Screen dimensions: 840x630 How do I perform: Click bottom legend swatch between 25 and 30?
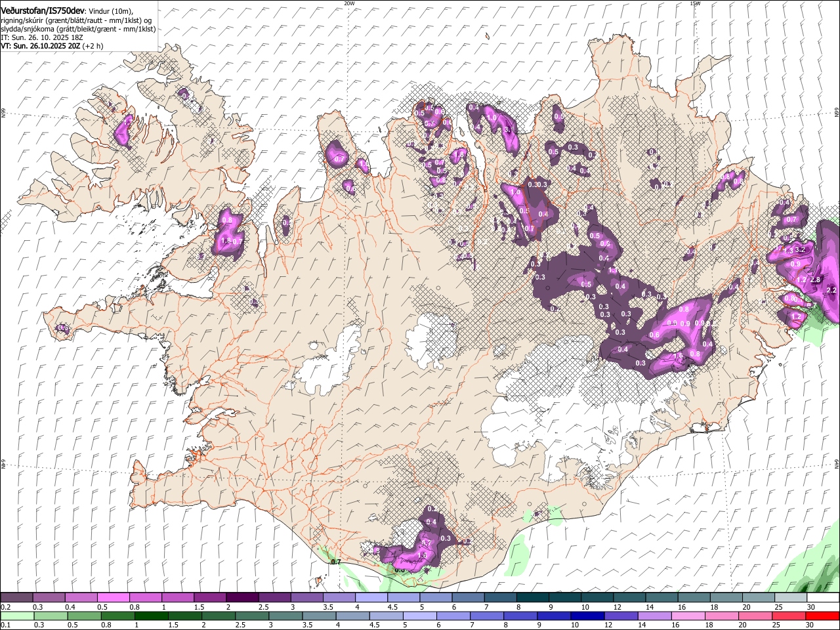click(789, 616)
